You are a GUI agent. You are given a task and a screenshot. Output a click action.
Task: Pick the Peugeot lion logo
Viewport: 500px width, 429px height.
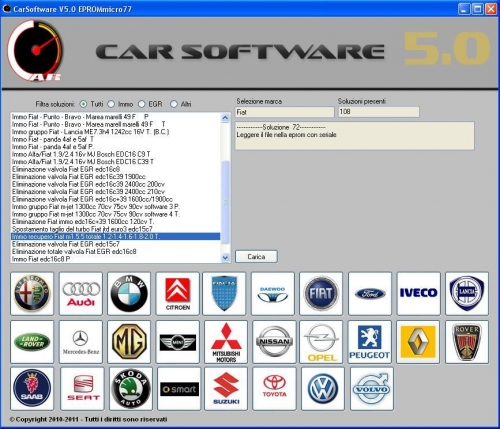click(x=370, y=342)
